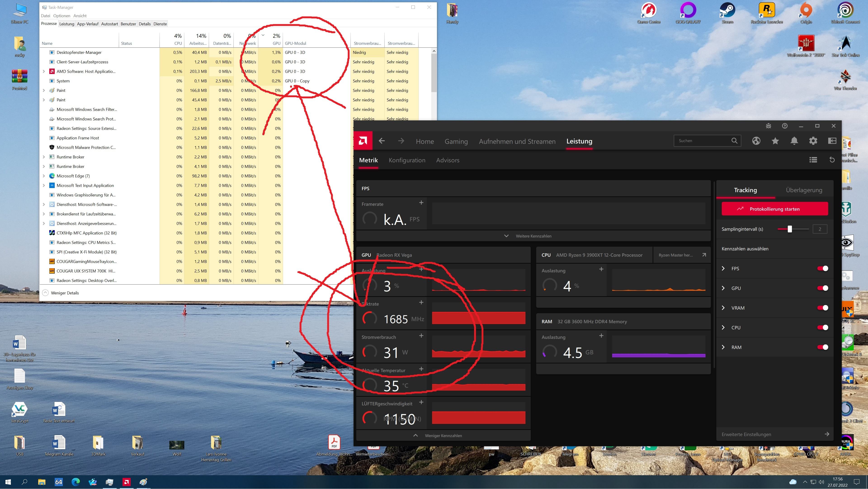Go back with the left arrow
The height and width of the screenshot is (489, 868).
point(381,141)
